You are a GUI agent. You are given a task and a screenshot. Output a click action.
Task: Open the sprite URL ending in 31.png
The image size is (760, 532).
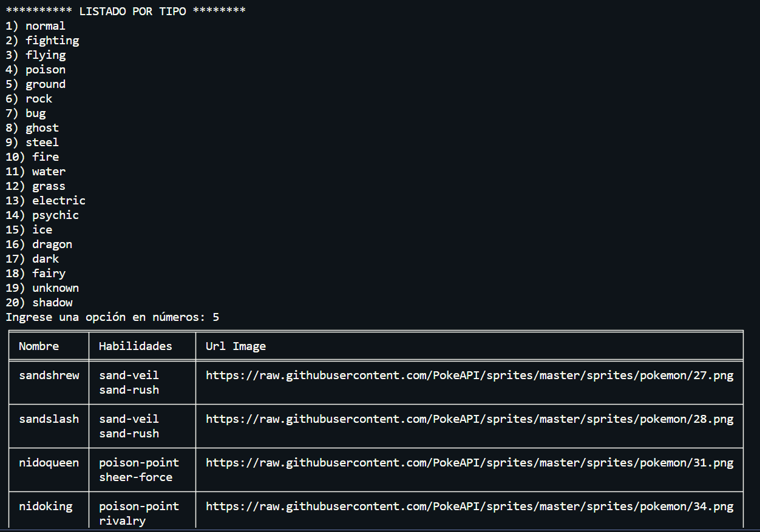pos(469,463)
